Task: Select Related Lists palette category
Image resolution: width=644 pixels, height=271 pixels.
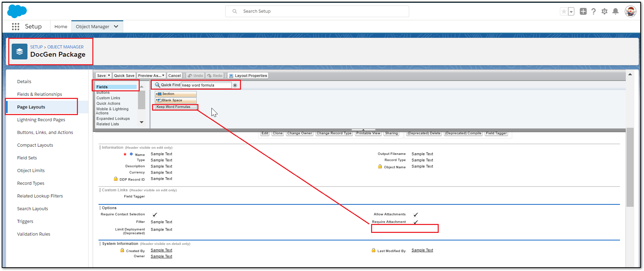Action: [107, 124]
